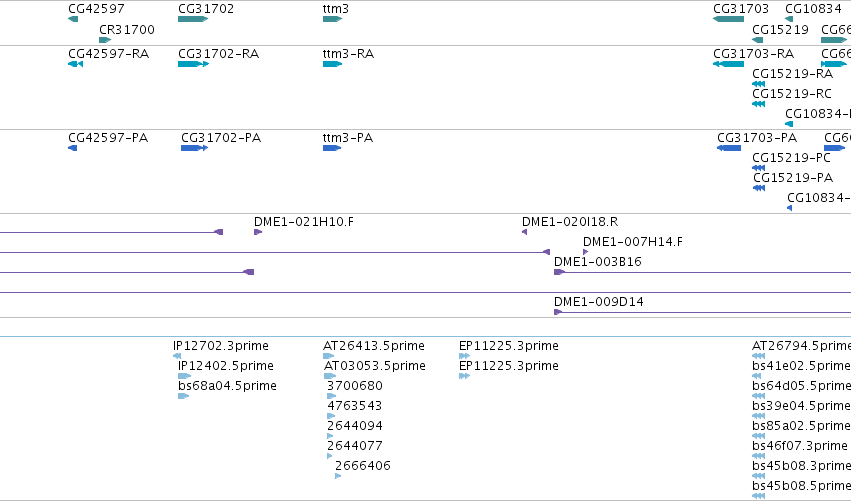This screenshot has height=501, width=851.
Task: Select the ttm3-PA protein label
Action: [x=347, y=138]
